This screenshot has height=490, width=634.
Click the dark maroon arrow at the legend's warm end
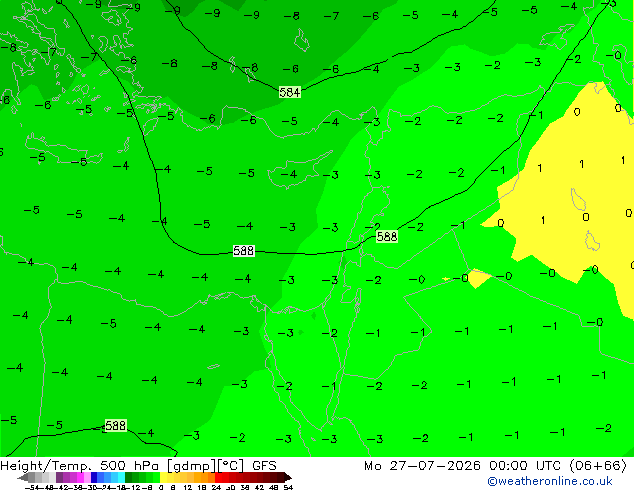coord(288,477)
